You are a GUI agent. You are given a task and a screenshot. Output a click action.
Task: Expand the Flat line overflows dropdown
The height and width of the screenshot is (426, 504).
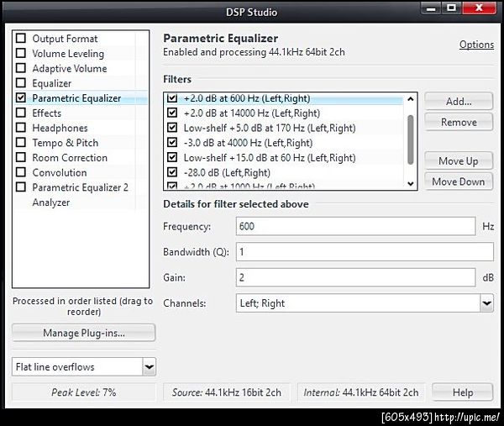coord(150,366)
